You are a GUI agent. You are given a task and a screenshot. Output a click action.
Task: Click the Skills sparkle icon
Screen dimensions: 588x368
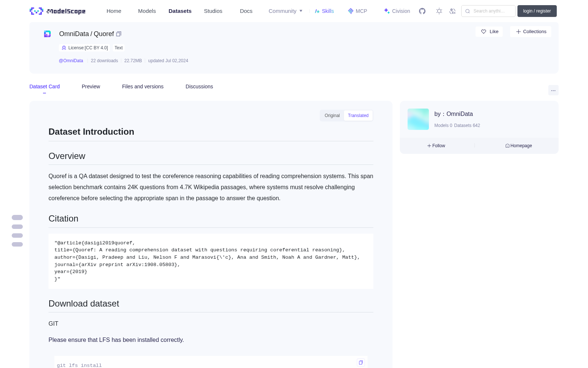[x=317, y=11]
